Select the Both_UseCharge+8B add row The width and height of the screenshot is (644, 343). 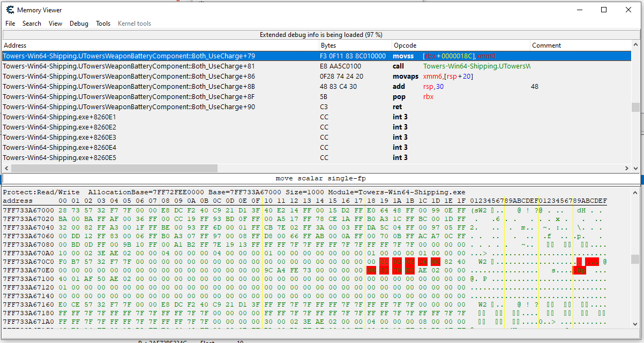coord(316,86)
